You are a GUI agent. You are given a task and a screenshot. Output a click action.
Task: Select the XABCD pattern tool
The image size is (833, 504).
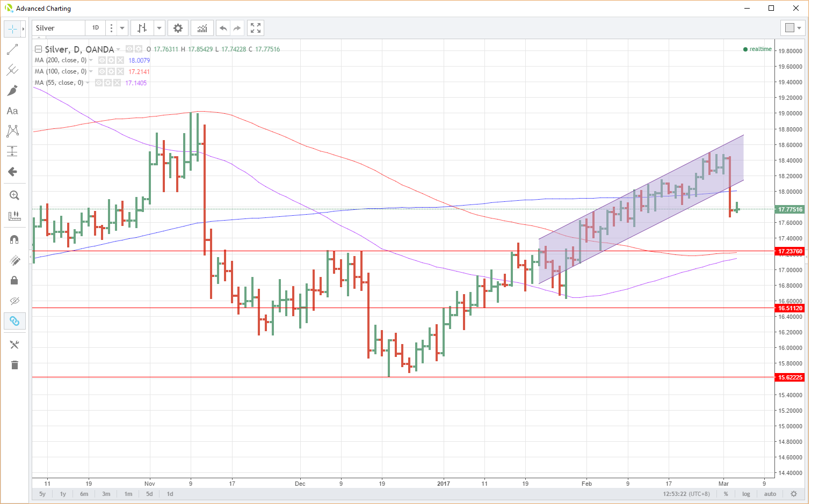point(12,131)
